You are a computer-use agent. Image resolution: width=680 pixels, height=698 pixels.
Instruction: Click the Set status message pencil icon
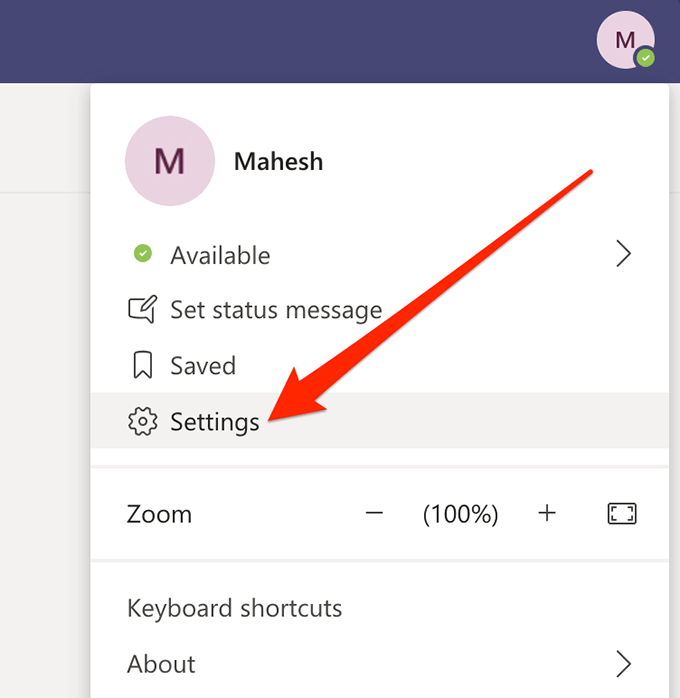pyautogui.click(x=143, y=310)
